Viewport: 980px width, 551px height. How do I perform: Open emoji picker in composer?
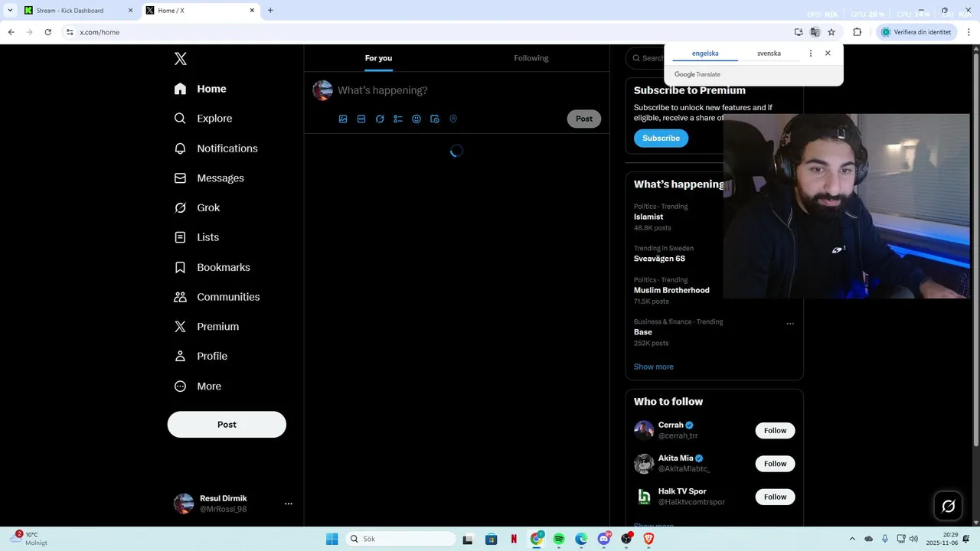(x=416, y=119)
